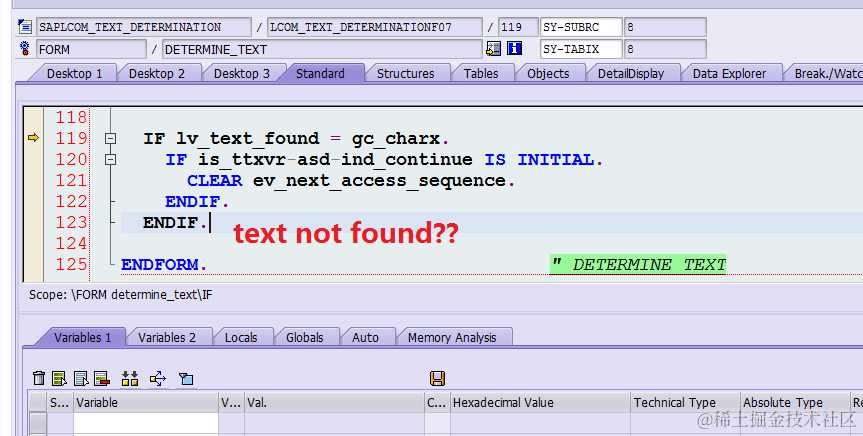Collapse the IF block at line 119
The width and height of the screenshot is (863, 436).
tap(110, 139)
